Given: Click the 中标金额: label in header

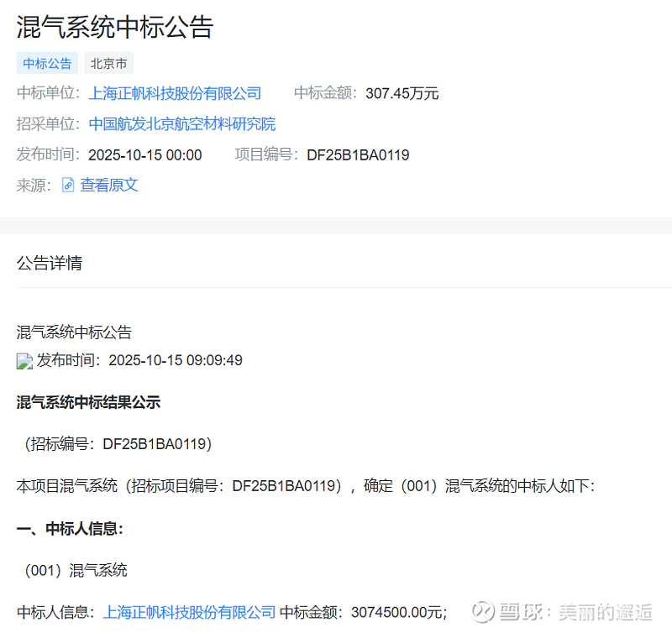Looking at the screenshot, I should click(326, 93).
